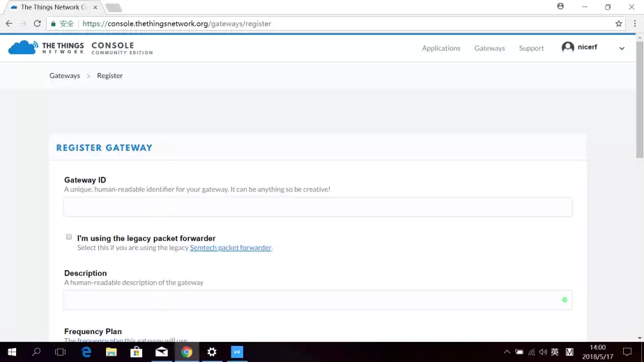Click The Things Network cloud logo
This screenshot has width=644, height=362.
click(x=23, y=47)
